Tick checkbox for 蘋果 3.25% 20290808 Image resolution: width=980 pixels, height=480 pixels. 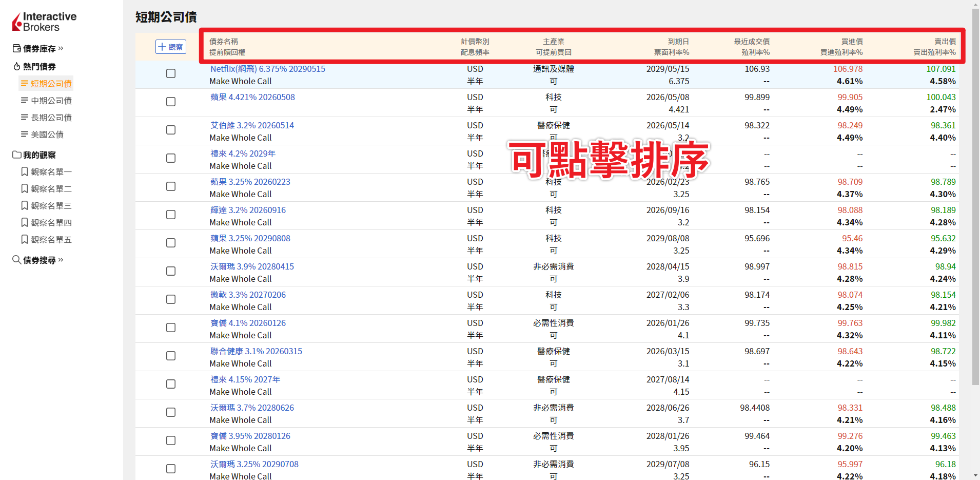pos(171,243)
